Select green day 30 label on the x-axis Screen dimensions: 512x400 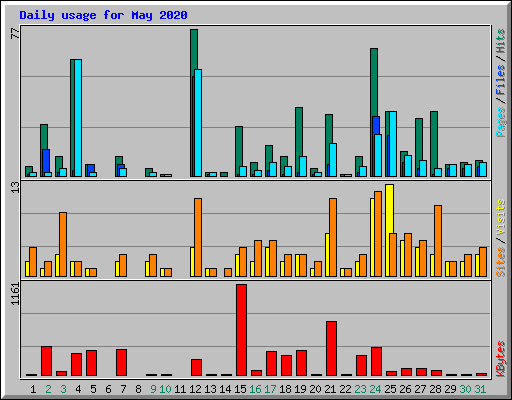coord(465,389)
